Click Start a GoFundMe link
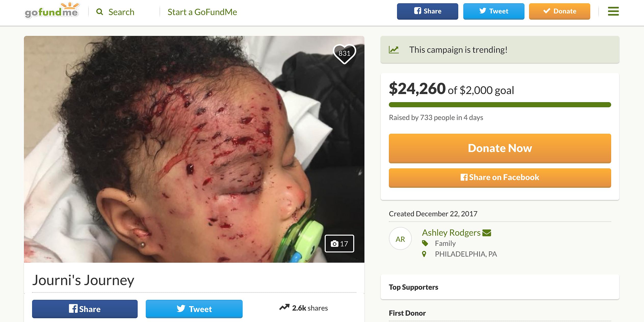Viewport: 644px width, 322px height. [202, 12]
